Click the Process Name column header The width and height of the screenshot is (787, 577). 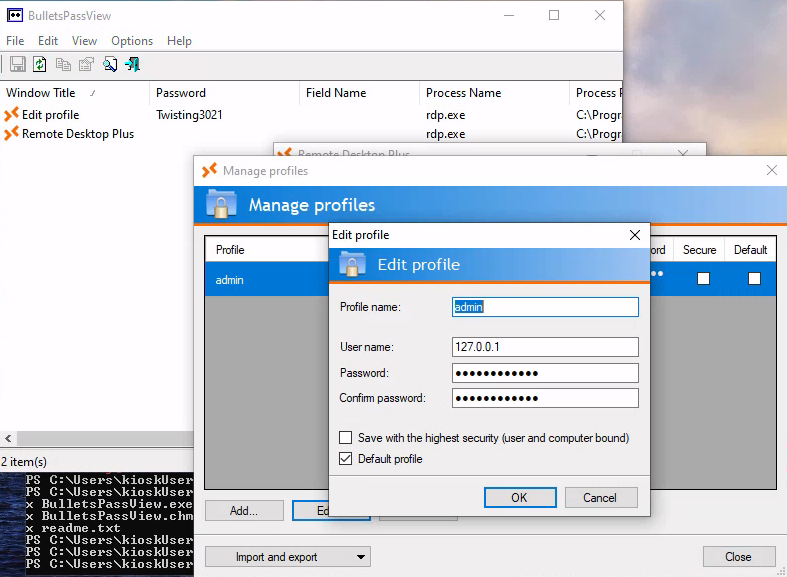494,93
